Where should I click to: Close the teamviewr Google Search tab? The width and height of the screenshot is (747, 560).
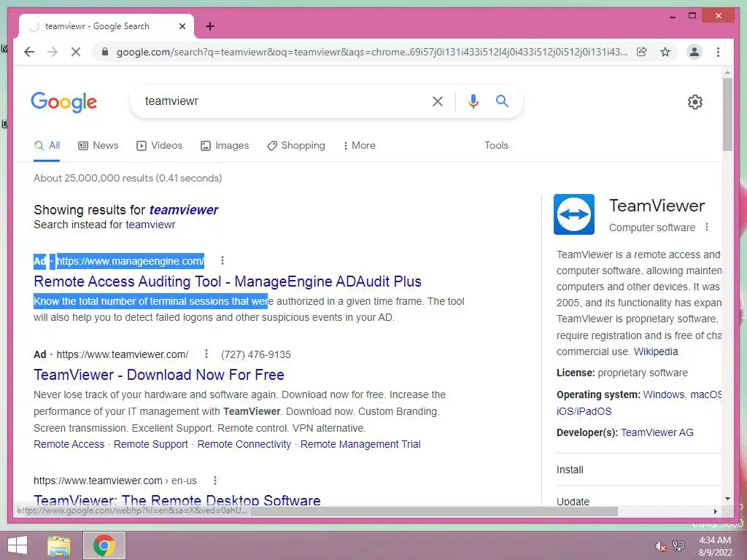tap(182, 26)
